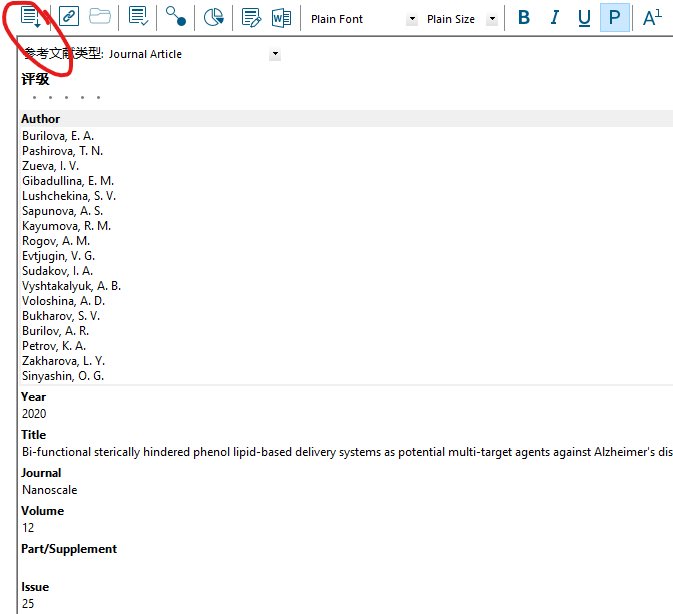
Task: Click the Title field label
Action: 33,435
